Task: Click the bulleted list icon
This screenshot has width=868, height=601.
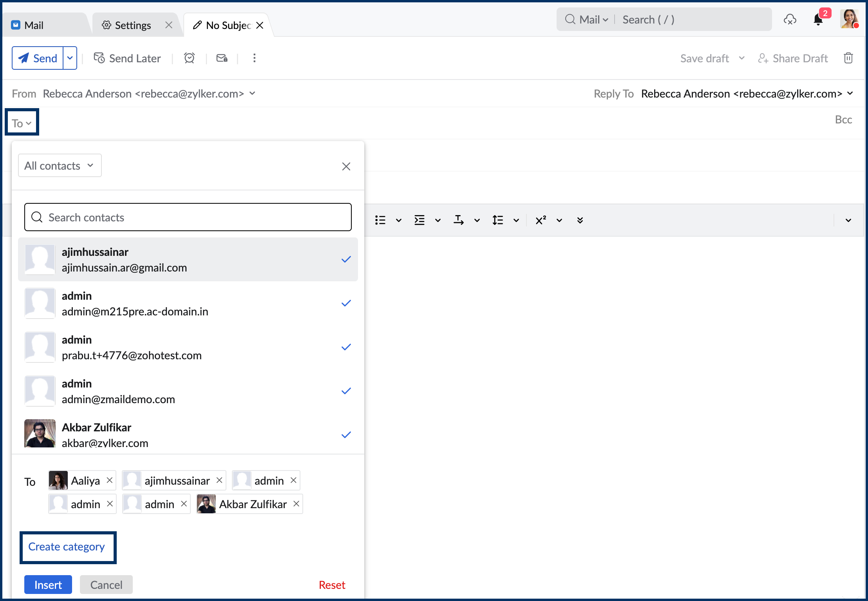Action: (x=380, y=220)
